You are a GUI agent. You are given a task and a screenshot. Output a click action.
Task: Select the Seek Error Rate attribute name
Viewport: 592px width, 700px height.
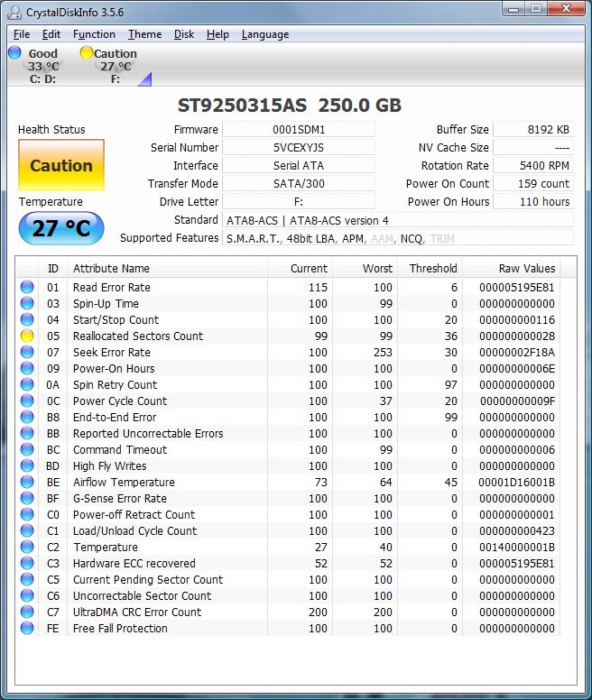tap(112, 352)
